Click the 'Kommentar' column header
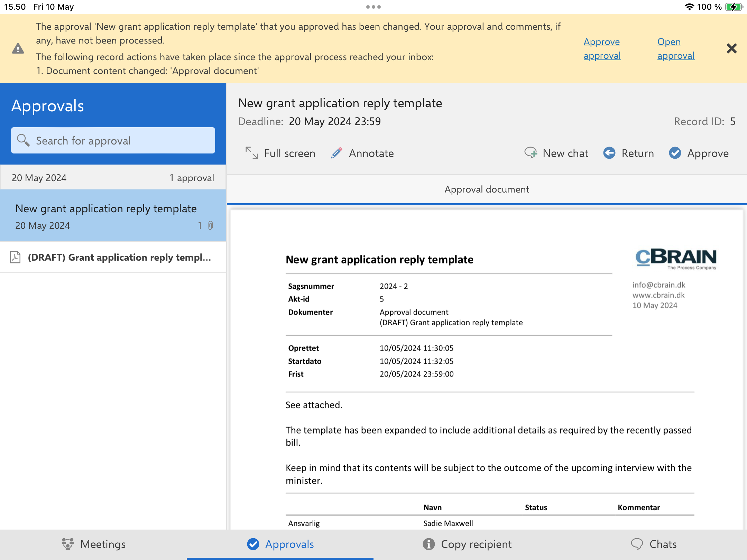Image resolution: width=747 pixels, height=560 pixels. (639, 507)
